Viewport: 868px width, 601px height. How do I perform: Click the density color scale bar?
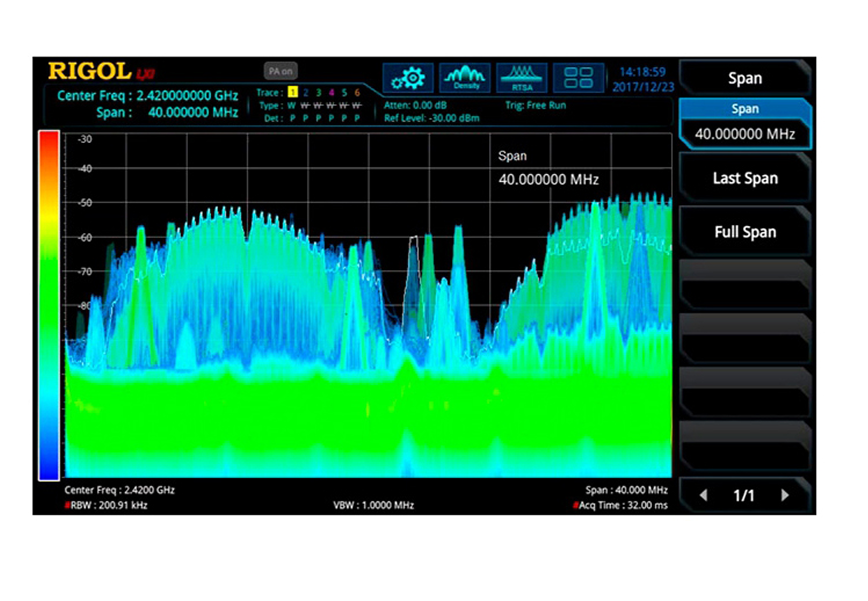[x=48, y=305]
